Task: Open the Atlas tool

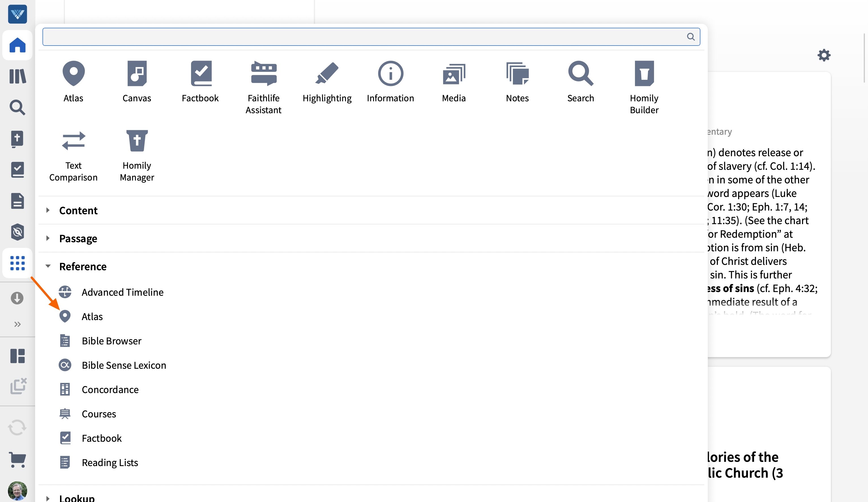Action: pos(73,81)
